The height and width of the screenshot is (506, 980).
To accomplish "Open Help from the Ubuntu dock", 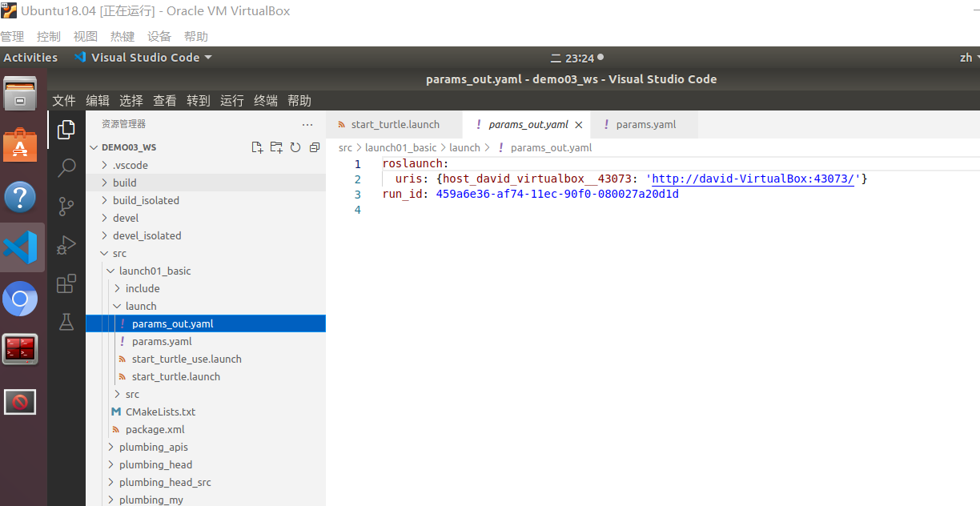I will 21,197.
